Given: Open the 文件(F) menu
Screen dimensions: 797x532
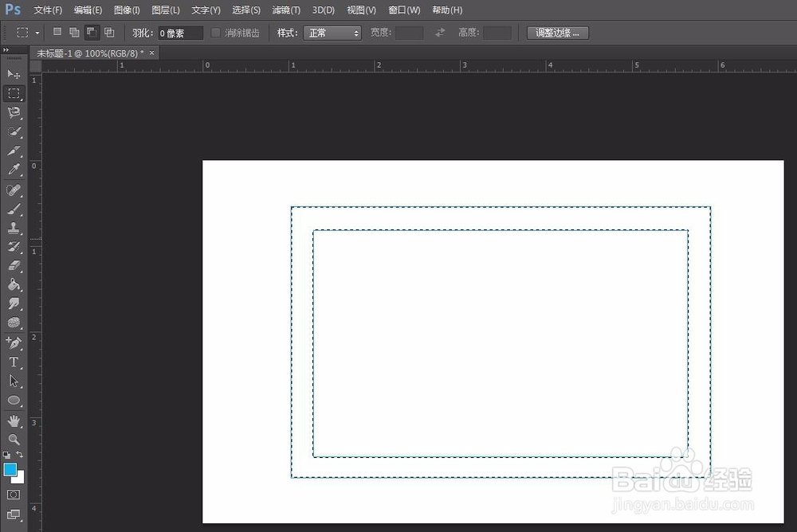Looking at the screenshot, I should (48, 10).
